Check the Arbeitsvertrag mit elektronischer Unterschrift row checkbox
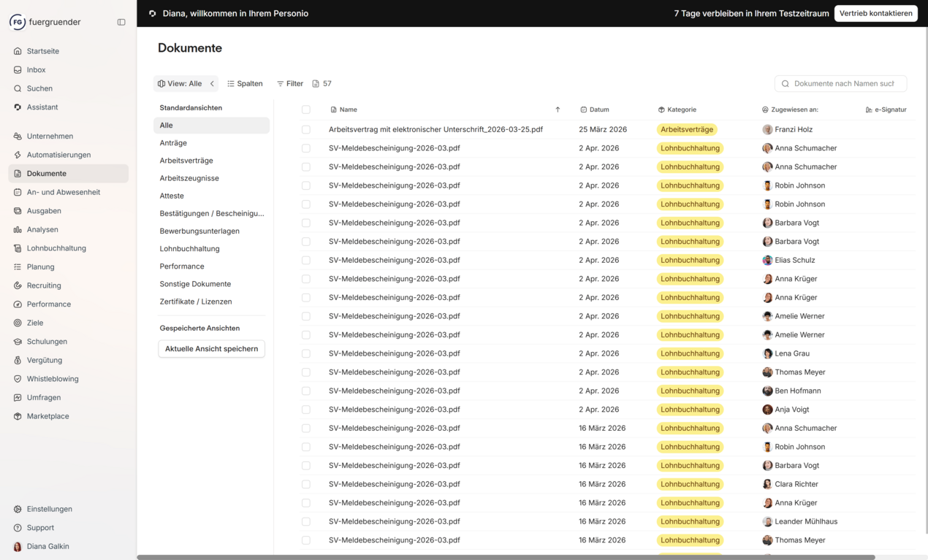Screen dimensions: 928x560 tap(306, 129)
